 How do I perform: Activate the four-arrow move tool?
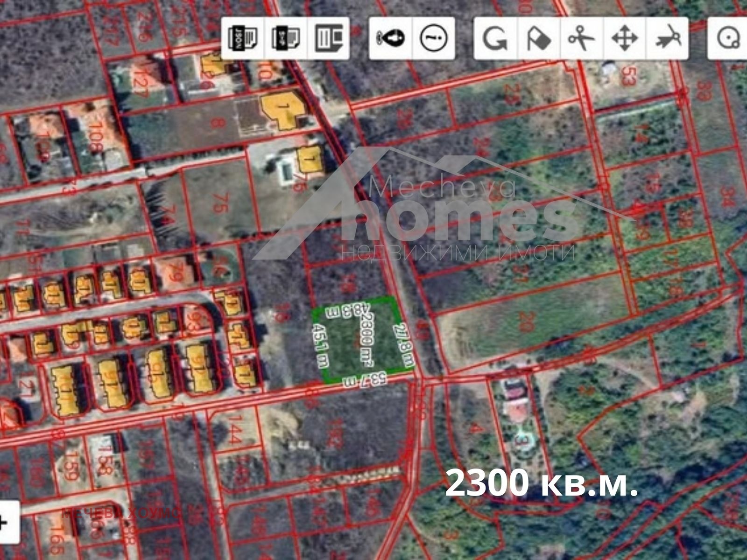[624, 38]
